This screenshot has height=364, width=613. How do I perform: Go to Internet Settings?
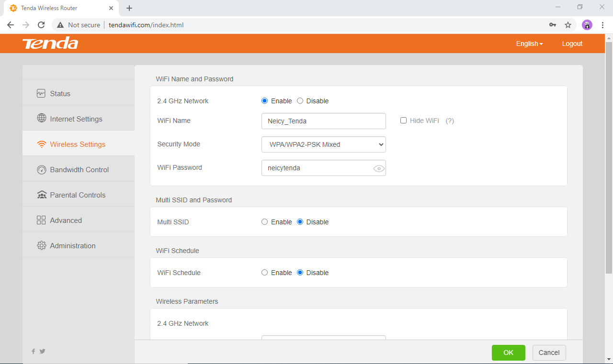coord(79,119)
